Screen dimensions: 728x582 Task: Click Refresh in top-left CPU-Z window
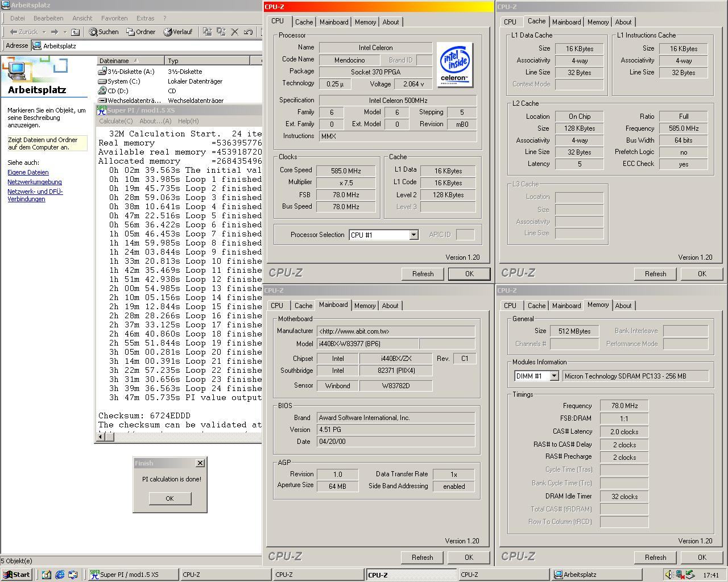423,274
